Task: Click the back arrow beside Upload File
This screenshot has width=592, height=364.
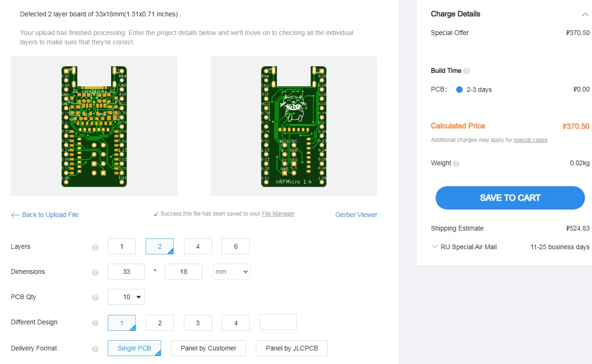Action: (x=15, y=215)
